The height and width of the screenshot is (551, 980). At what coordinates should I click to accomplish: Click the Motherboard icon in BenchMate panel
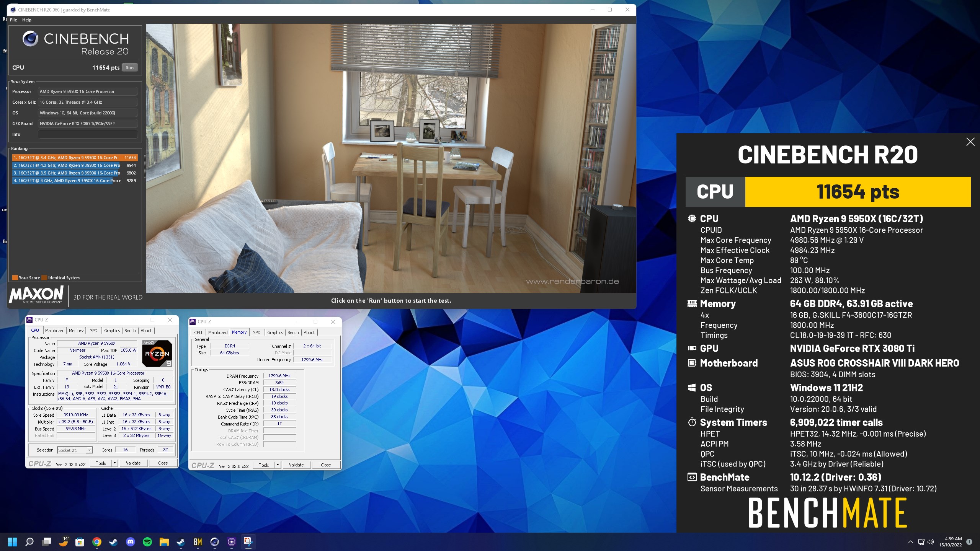[692, 363]
